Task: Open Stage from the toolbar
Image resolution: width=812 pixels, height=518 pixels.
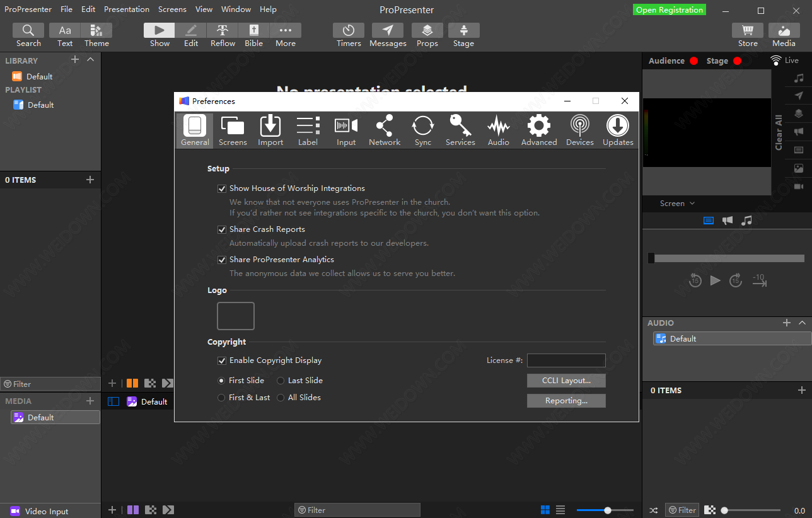Action: 463,35
